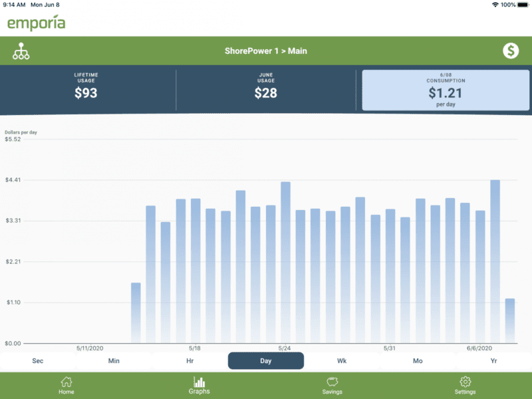Image resolution: width=532 pixels, height=399 pixels.
Task: Check the battery icon in status bar
Action: tap(523, 5)
